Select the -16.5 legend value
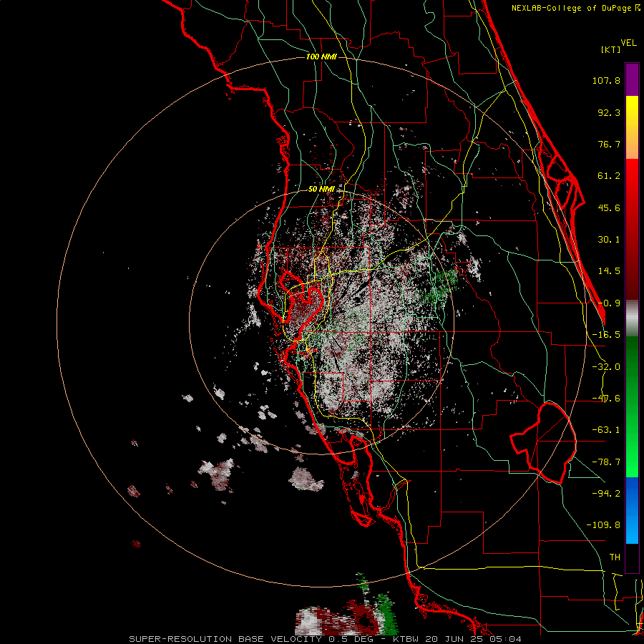The image size is (644, 644). point(606,335)
